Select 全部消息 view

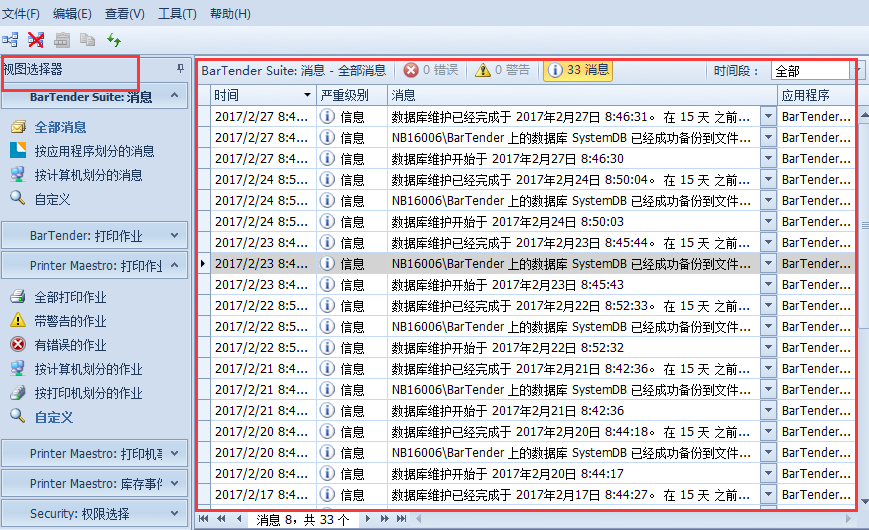point(60,128)
